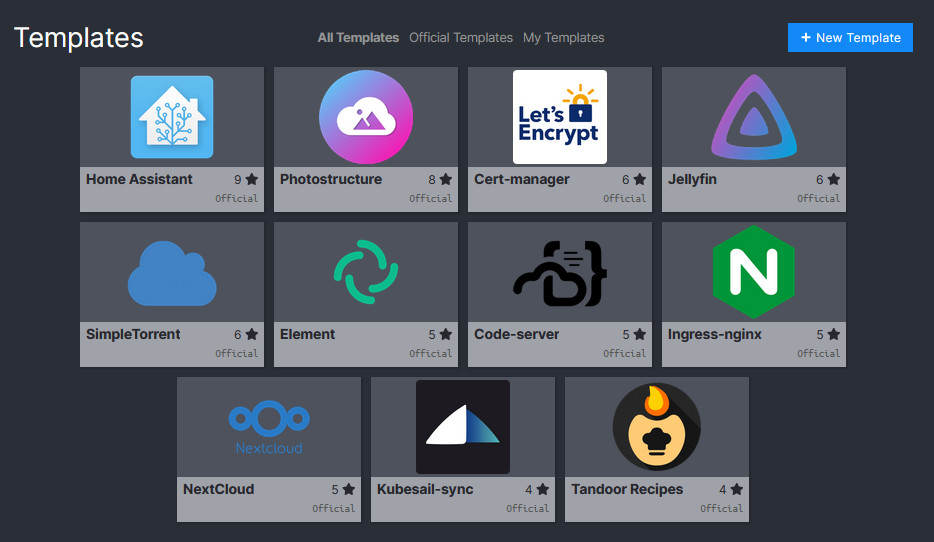Click the star count 8 on Photostructure
Image resolution: width=934 pixels, height=542 pixels.
click(432, 179)
